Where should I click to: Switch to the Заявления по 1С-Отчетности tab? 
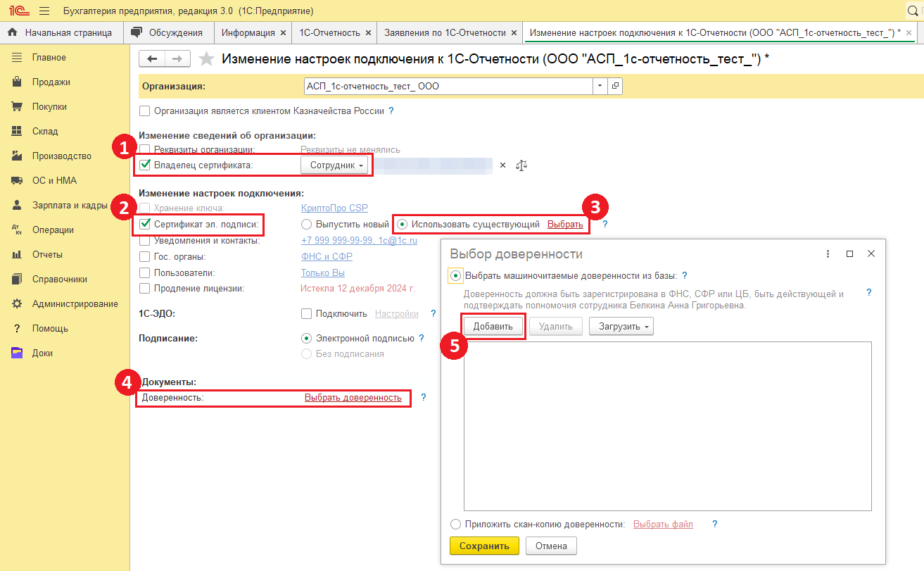(x=445, y=32)
